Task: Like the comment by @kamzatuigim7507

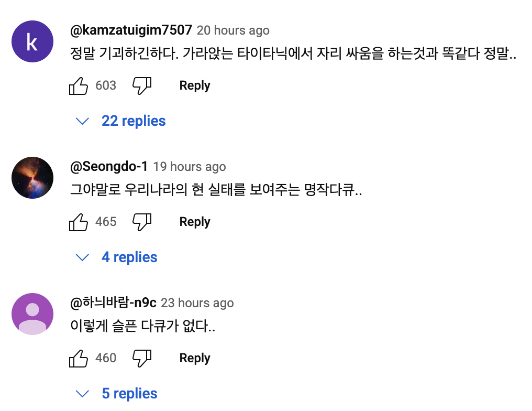Action: click(79, 85)
